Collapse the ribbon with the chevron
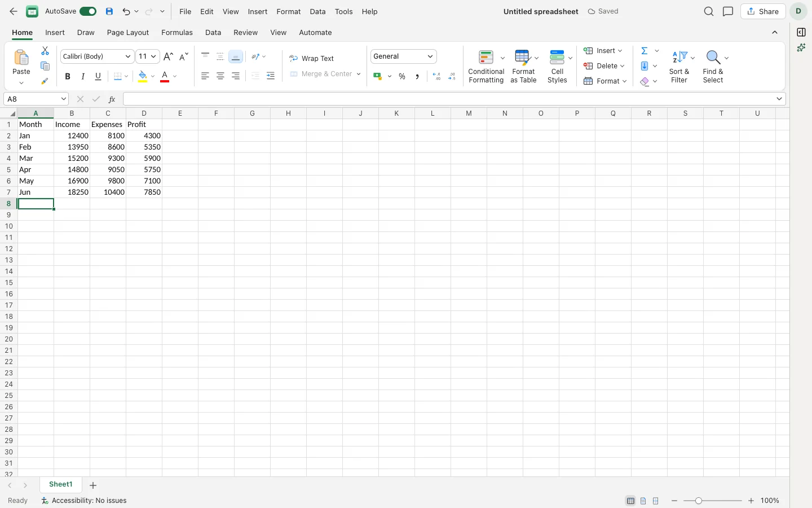 (775, 32)
